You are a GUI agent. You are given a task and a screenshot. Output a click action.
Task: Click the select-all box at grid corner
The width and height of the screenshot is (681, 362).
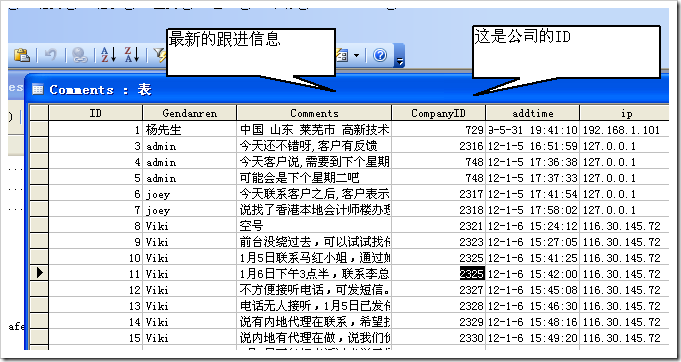pos(39,113)
